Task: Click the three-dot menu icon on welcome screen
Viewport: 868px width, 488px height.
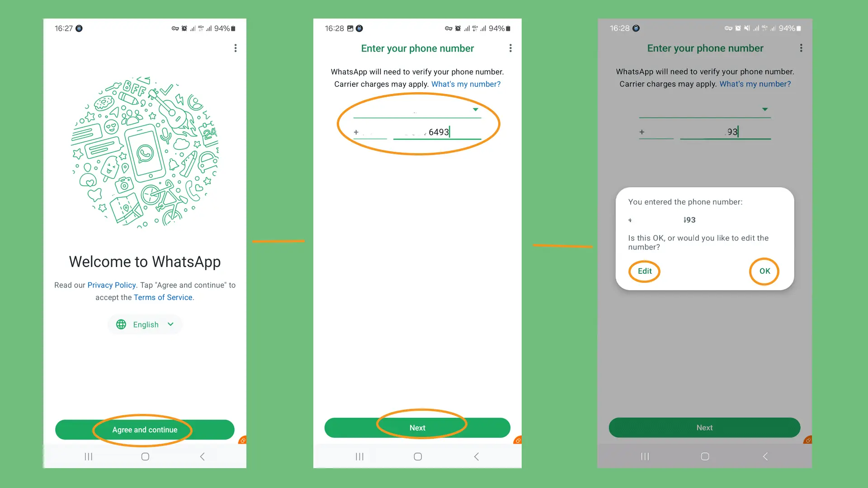Action: tap(236, 48)
